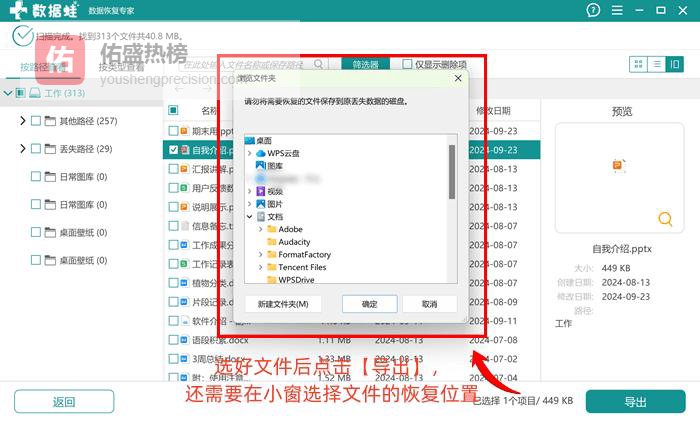
Task: Switch to list view layout
Action: [656, 64]
